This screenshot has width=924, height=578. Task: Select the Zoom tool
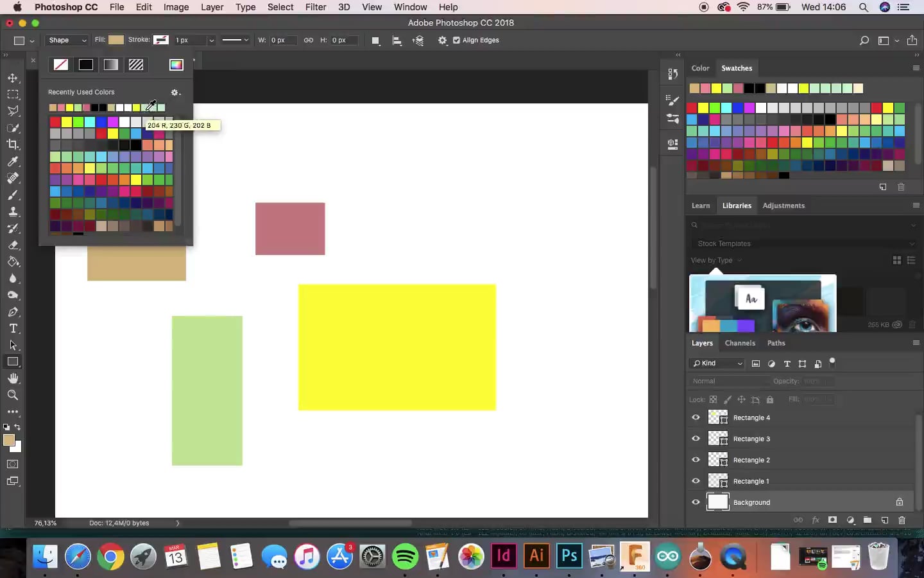[x=13, y=395]
